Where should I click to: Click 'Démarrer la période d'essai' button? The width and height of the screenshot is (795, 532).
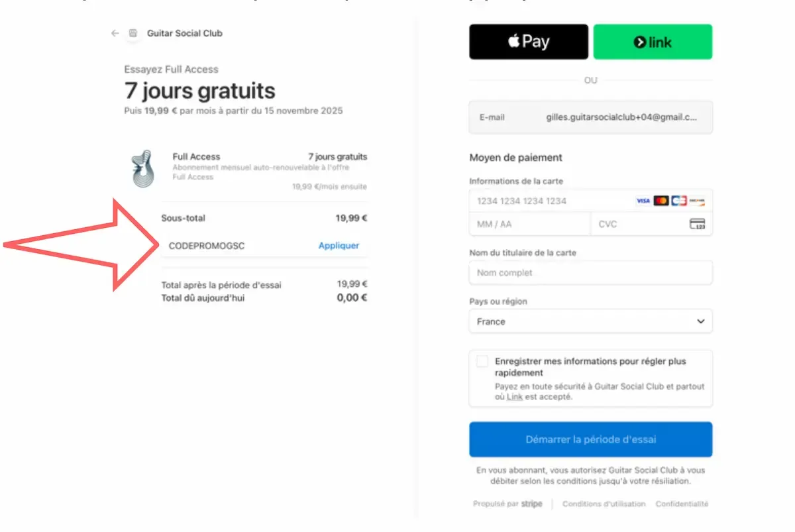click(x=590, y=439)
